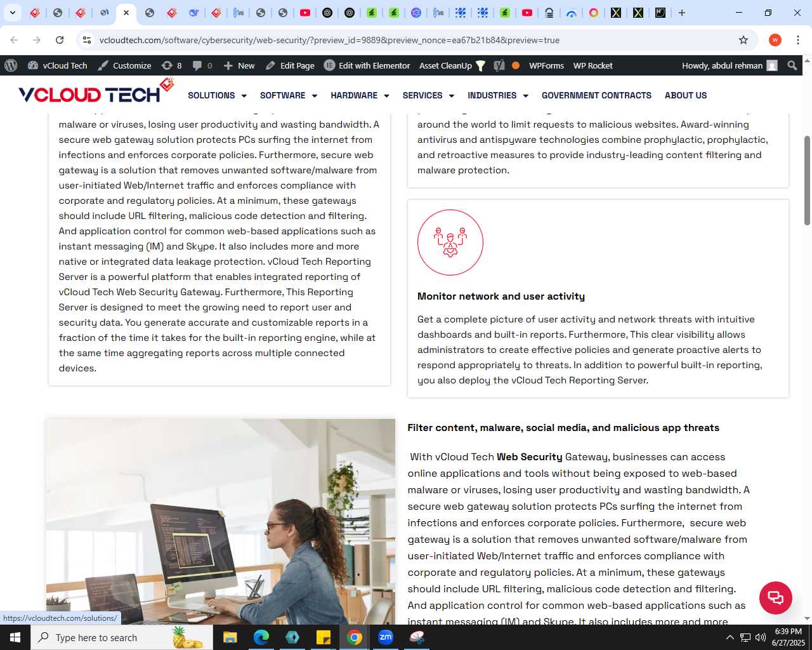This screenshot has width=812, height=650.
Task: Click the woman at computer image
Action: pyautogui.click(x=221, y=522)
